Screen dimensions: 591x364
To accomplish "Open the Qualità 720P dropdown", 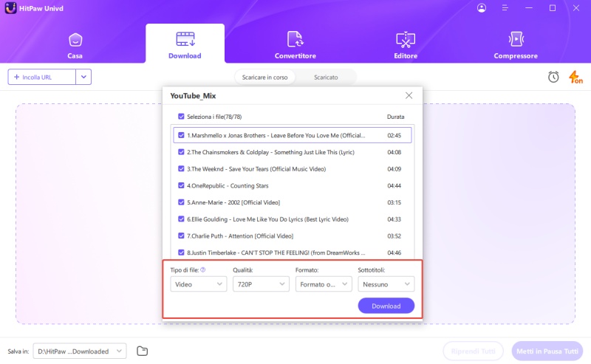I will coord(261,284).
